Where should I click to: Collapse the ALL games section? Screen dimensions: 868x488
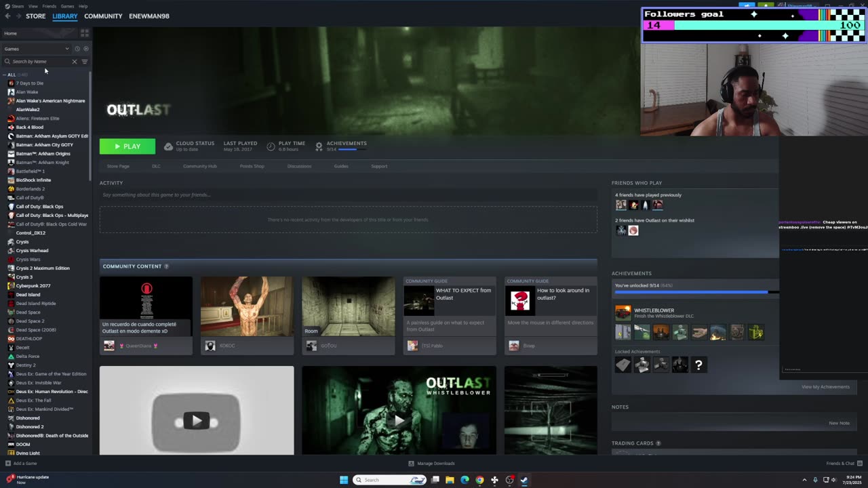5,75
